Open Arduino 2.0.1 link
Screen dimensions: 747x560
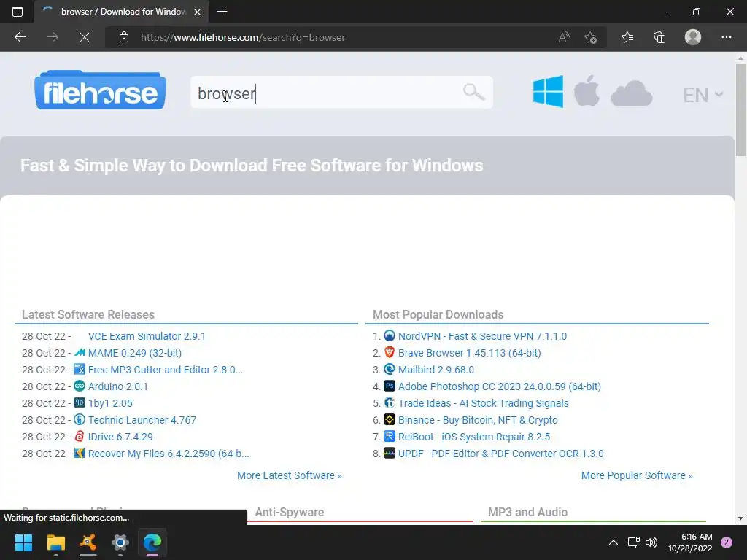117,386
